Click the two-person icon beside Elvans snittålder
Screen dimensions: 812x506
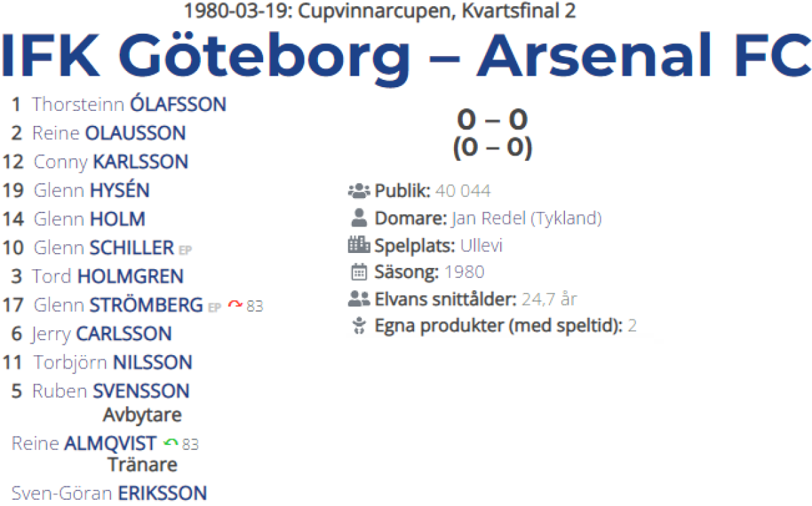click(x=359, y=300)
